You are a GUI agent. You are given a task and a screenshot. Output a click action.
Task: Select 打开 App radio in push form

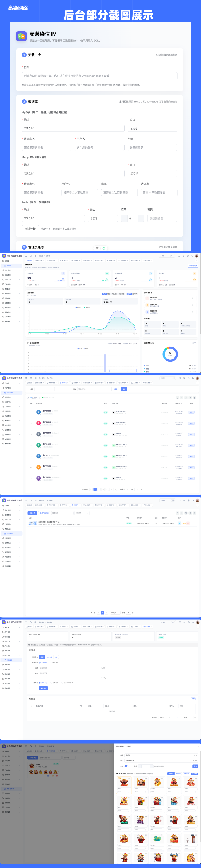coord(43,683)
